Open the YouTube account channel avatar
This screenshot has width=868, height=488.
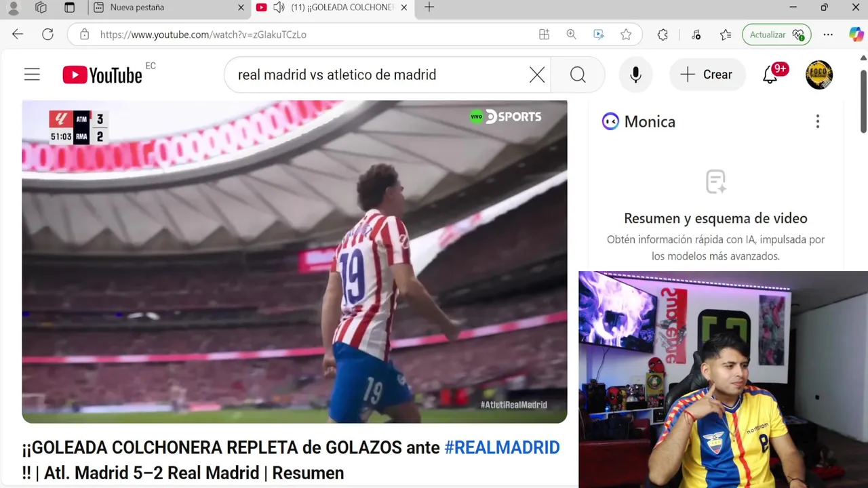click(819, 75)
